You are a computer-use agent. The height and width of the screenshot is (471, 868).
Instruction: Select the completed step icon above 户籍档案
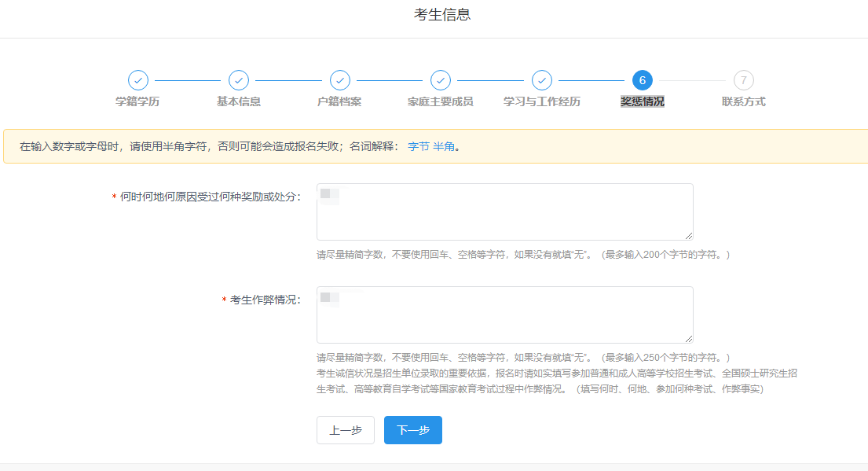click(x=340, y=80)
